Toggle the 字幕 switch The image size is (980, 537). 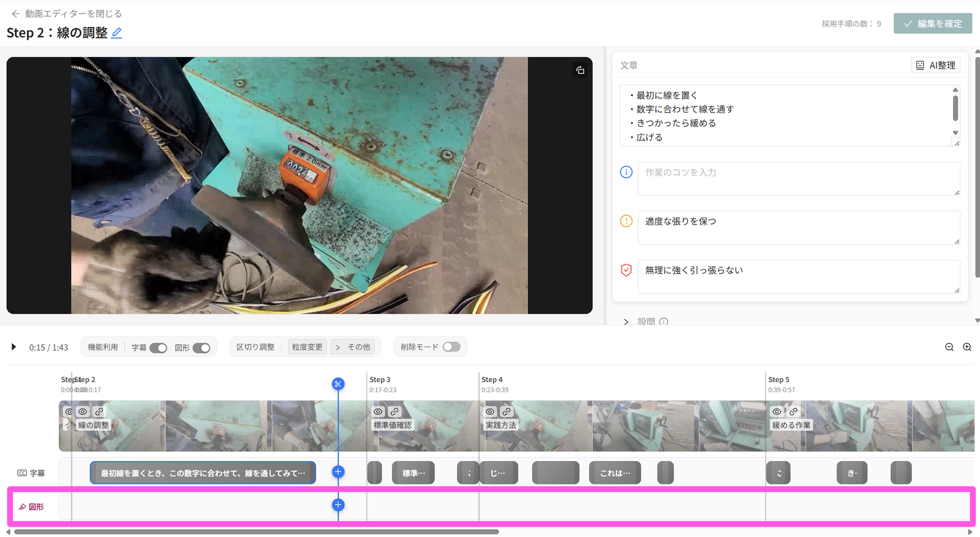click(158, 348)
